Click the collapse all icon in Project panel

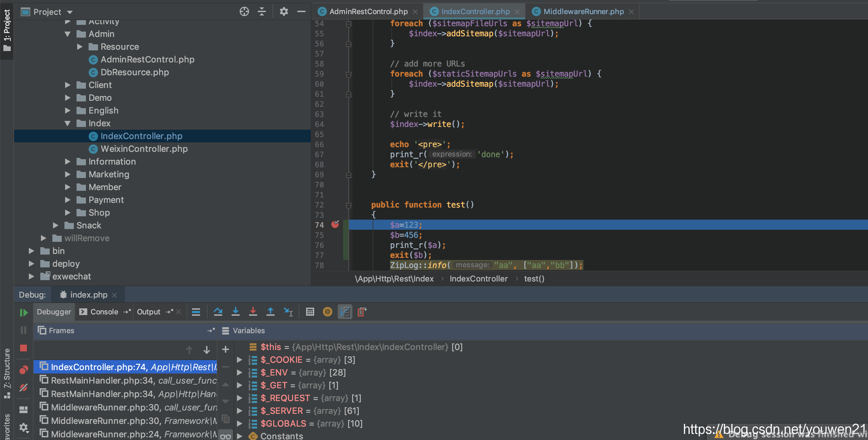(262, 11)
